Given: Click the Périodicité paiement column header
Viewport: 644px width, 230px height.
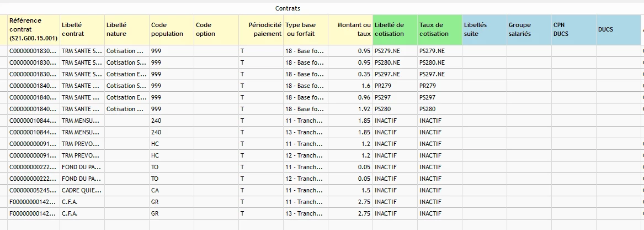Looking at the screenshot, I should pos(261,29).
